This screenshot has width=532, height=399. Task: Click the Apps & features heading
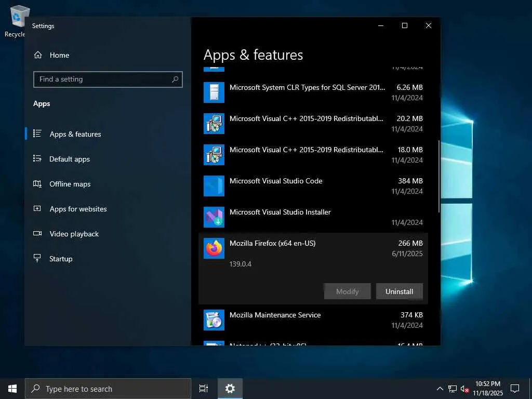click(253, 55)
